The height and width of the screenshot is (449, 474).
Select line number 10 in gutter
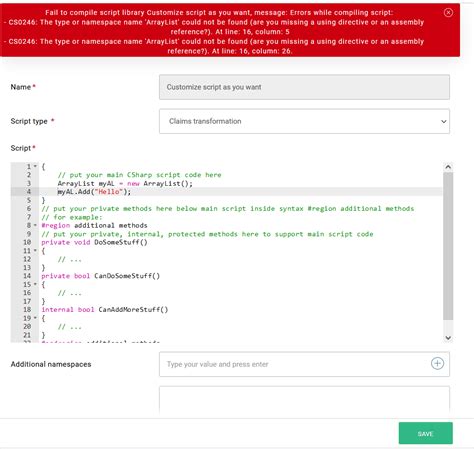[x=27, y=242]
